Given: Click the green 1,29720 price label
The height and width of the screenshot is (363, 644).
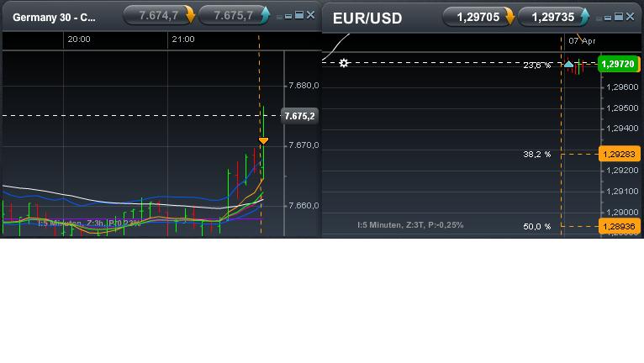Looking at the screenshot, I should pos(618,64).
